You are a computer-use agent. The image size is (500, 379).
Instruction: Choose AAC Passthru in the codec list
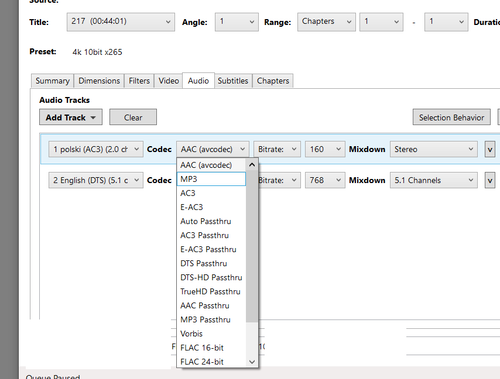[211, 306]
